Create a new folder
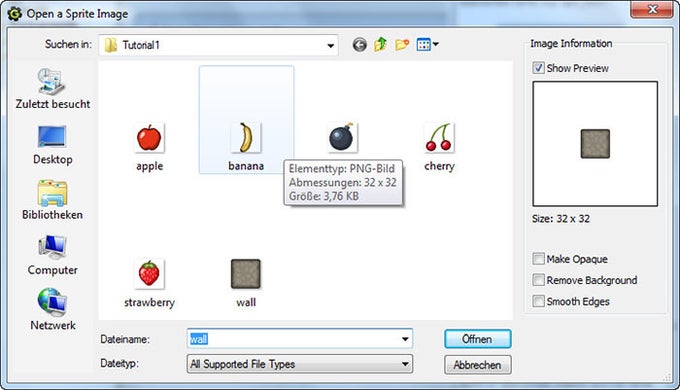Image resolution: width=680 pixels, height=390 pixels. [x=402, y=44]
